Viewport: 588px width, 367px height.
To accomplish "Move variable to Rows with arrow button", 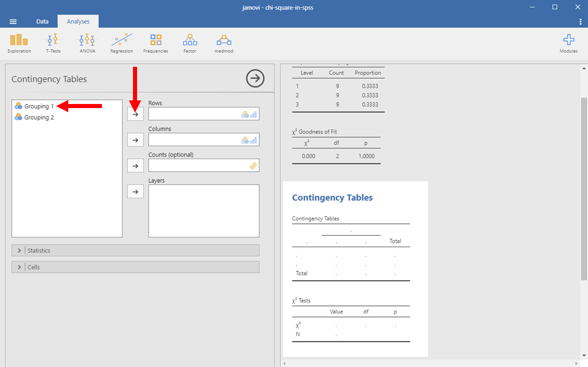I will pos(135,114).
